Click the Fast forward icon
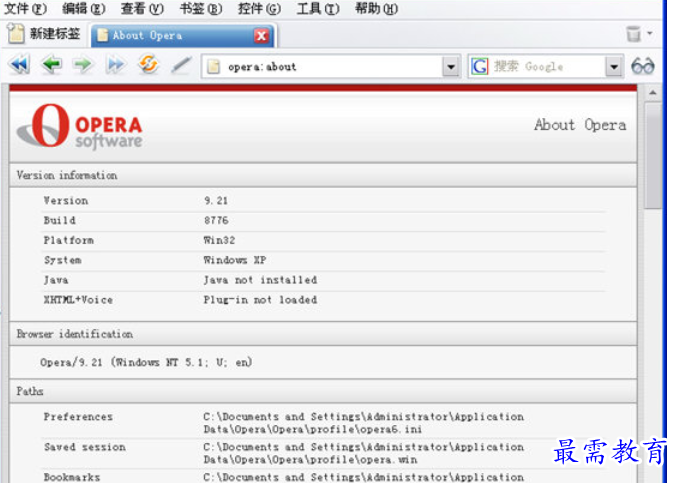 click(x=115, y=65)
